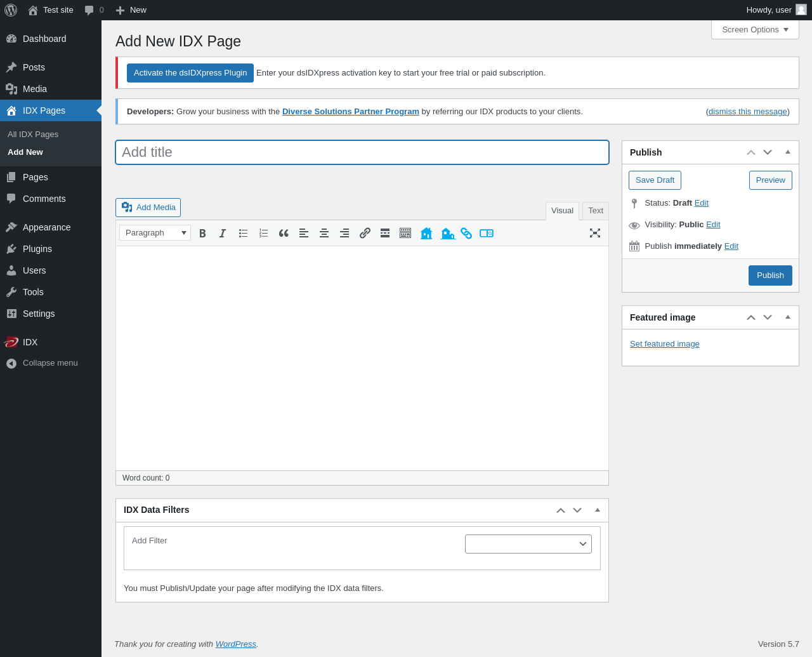Viewport: 812px width, 657px height.
Task: Insert Read More tag
Action: coord(385,233)
